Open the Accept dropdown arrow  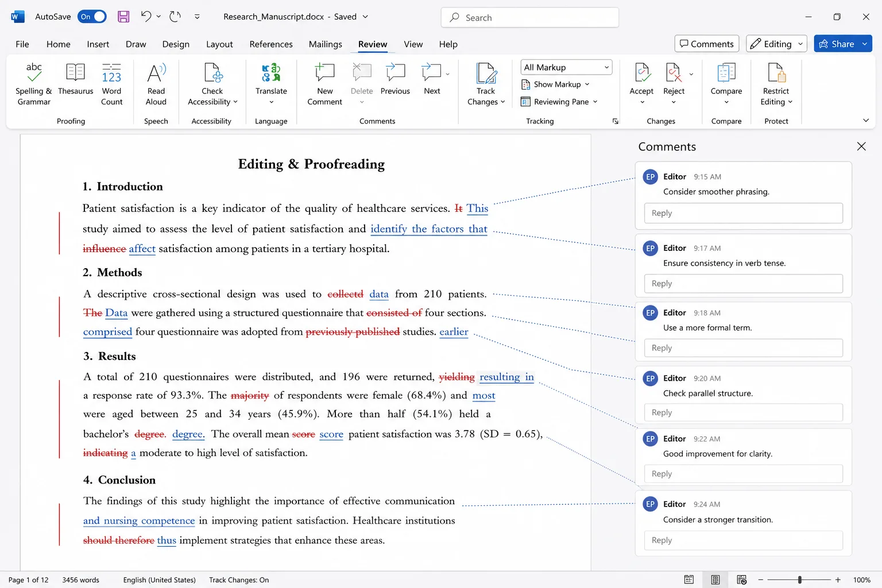click(642, 102)
